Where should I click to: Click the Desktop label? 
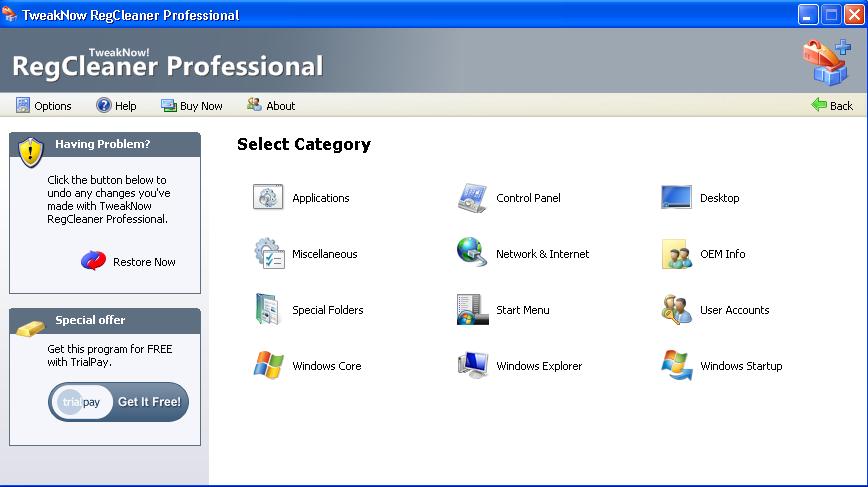click(x=719, y=198)
